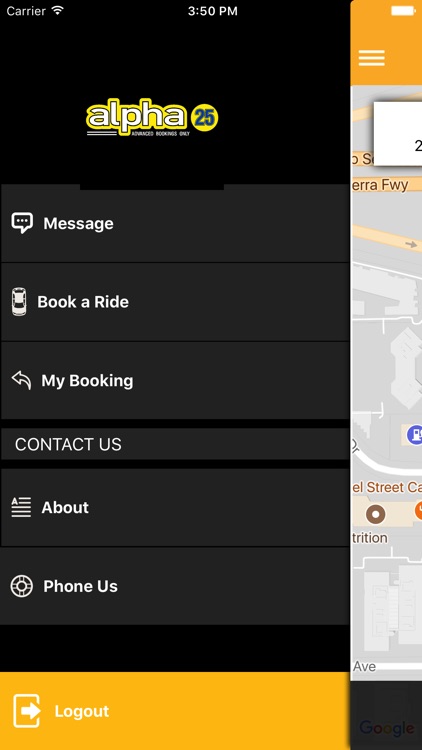Open the About menu entry
Screen dimensions: 422x750
tap(175, 507)
